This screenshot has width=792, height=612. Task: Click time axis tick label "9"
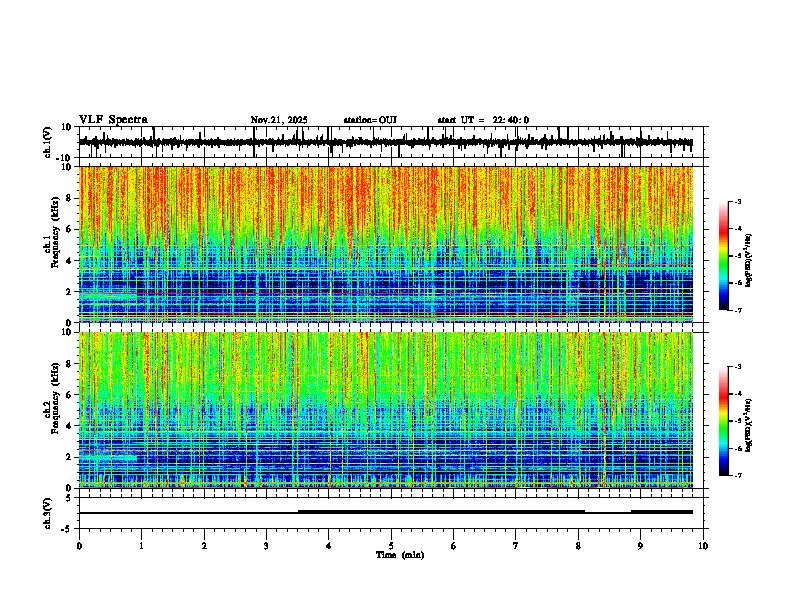click(x=640, y=546)
